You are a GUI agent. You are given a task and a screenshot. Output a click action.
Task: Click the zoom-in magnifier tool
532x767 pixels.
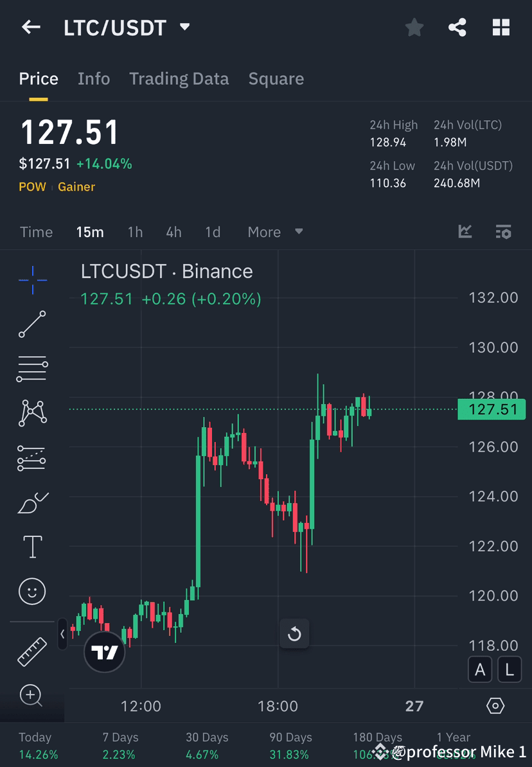[x=32, y=696]
